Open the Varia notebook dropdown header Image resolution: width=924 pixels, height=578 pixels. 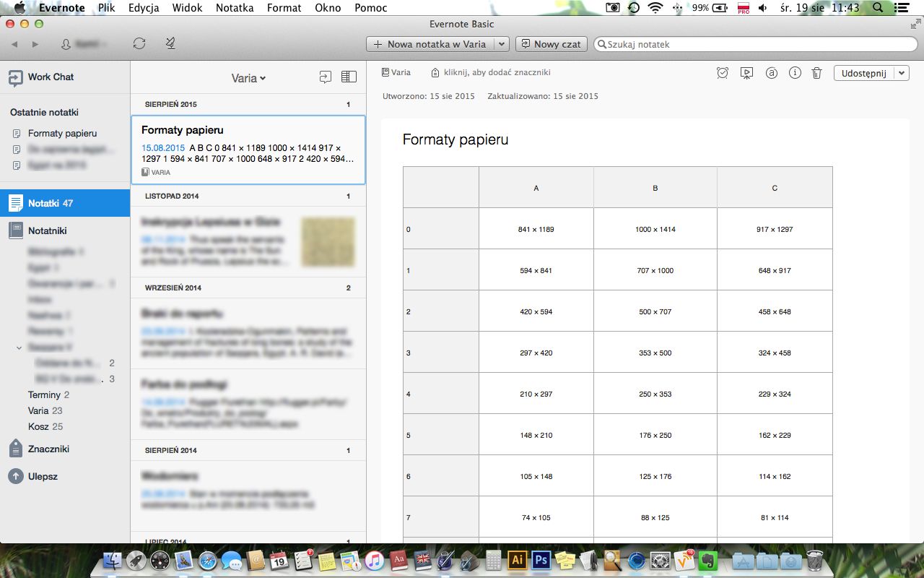pyautogui.click(x=248, y=78)
